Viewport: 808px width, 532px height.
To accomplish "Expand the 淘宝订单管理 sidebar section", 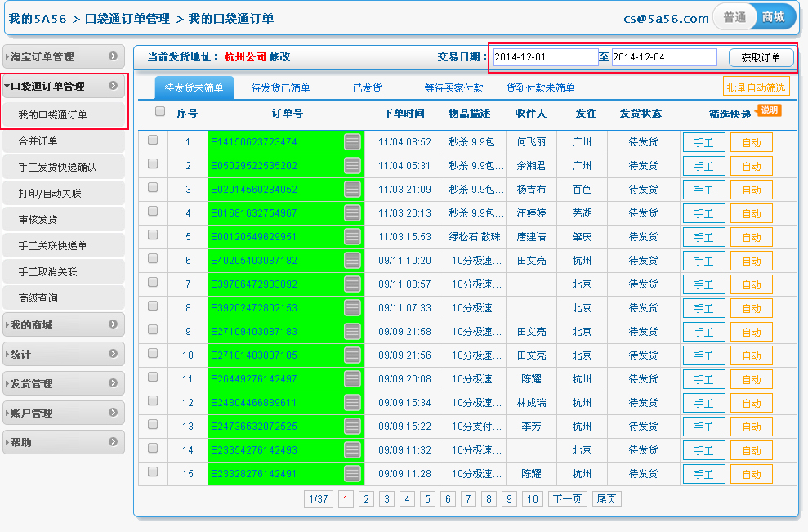I will tap(64, 57).
